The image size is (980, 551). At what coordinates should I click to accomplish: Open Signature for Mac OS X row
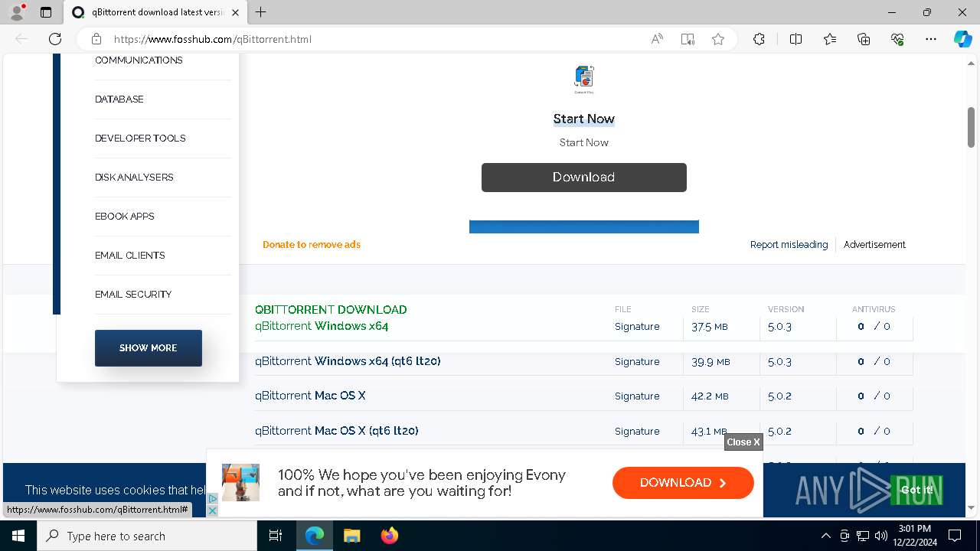click(x=637, y=396)
